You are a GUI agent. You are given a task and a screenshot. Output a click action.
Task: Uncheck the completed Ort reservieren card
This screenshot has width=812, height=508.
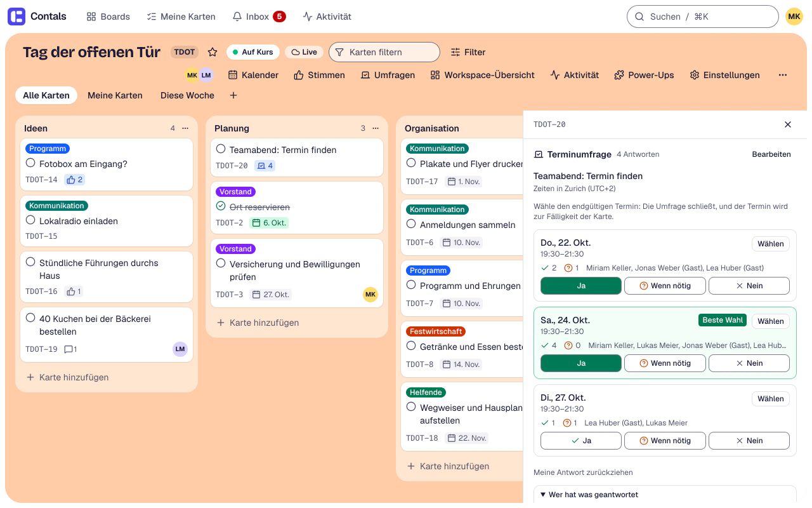coord(221,206)
